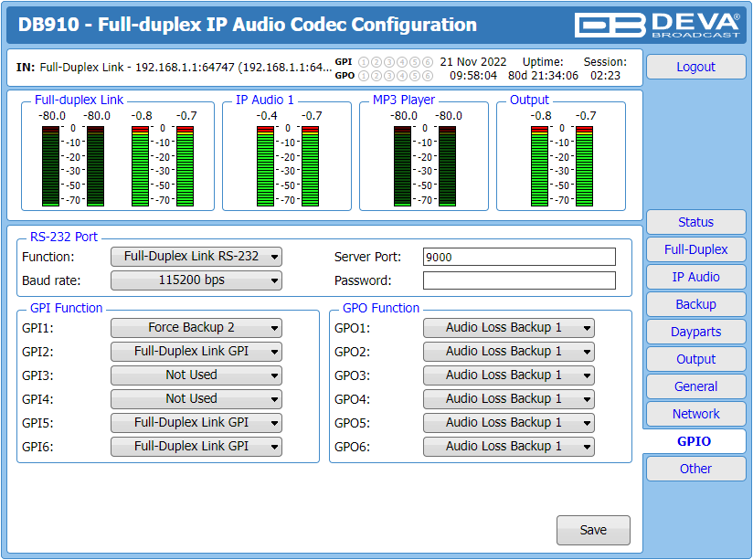Screen dimensions: 753x560
Task: Click GPI indicator number 3
Action: (x=389, y=62)
